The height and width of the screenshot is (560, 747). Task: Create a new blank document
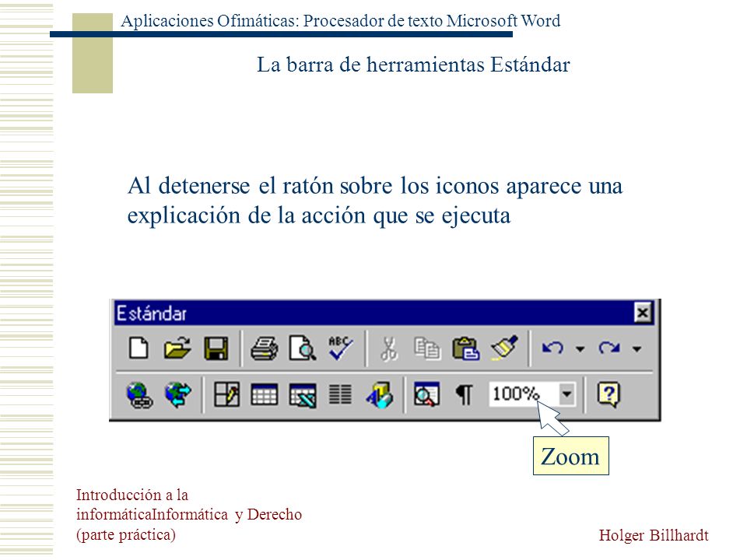(139, 348)
